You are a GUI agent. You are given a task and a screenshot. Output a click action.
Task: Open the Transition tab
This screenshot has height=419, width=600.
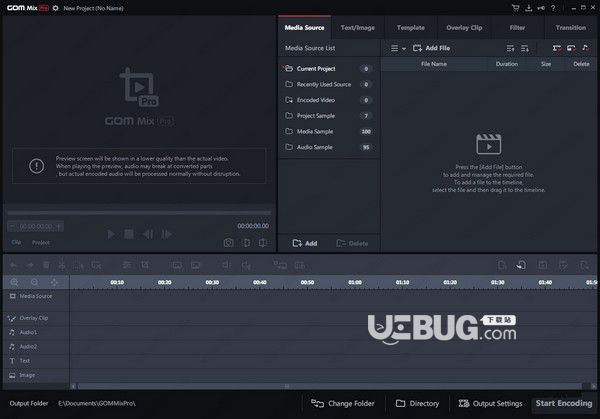pyautogui.click(x=571, y=28)
